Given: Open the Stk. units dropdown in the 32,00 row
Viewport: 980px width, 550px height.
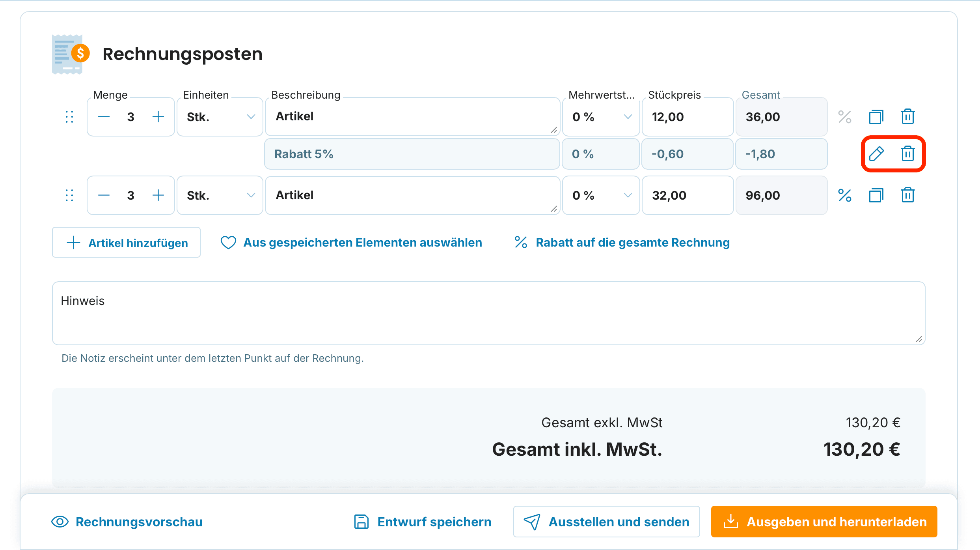Looking at the screenshot, I should pos(220,195).
